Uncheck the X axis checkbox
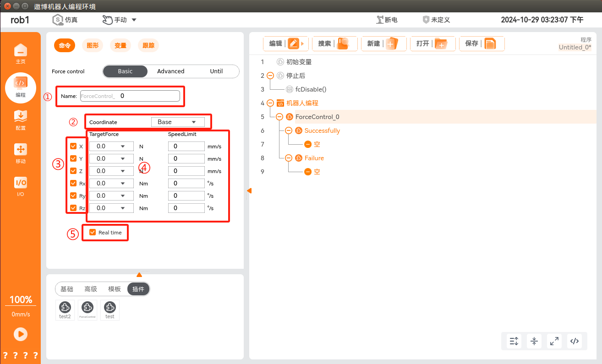The height and width of the screenshot is (364, 602). click(73, 146)
